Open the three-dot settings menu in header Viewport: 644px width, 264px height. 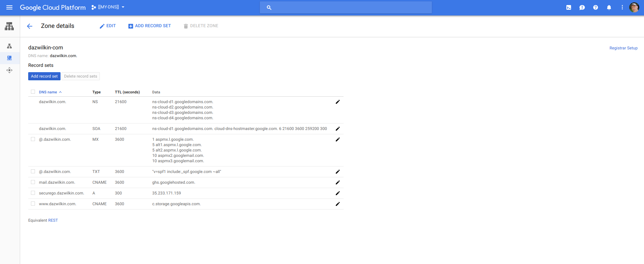(x=622, y=7)
